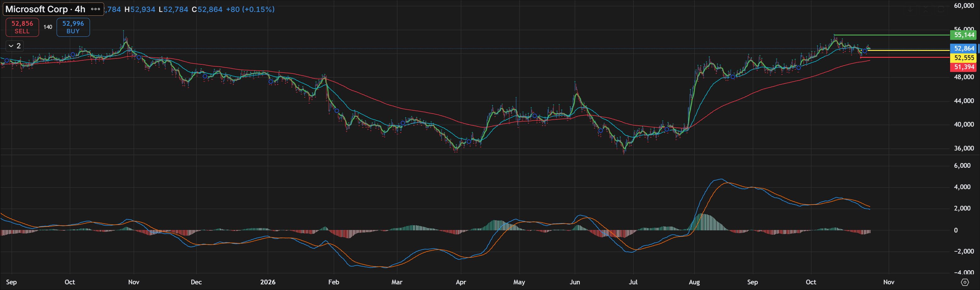Click the low value L52,784
The height and width of the screenshot is (290, 980).
click(x=173, y=9)
